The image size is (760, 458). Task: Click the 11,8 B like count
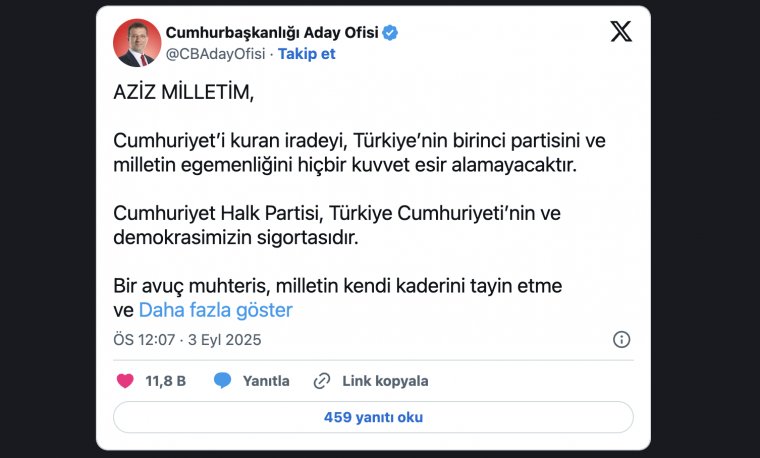(166, 381)
